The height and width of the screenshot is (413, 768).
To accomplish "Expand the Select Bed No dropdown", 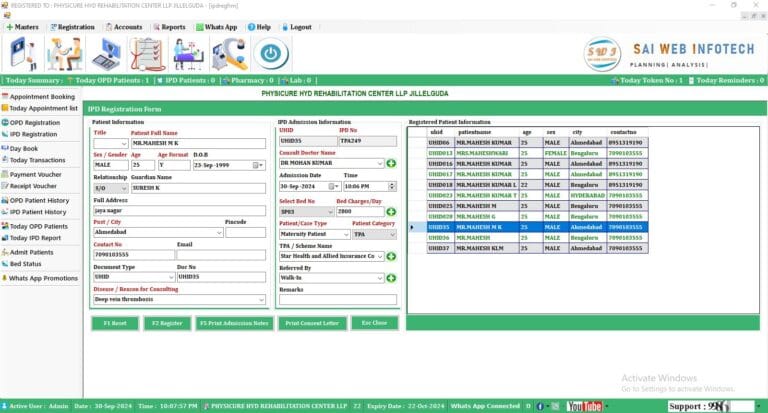I will pos(331,212).
